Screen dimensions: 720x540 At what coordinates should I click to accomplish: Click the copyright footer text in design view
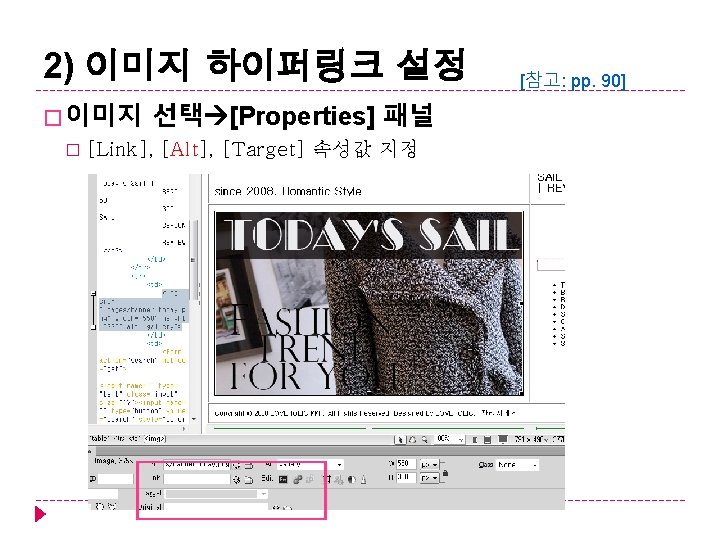click(x=365, y=413)
